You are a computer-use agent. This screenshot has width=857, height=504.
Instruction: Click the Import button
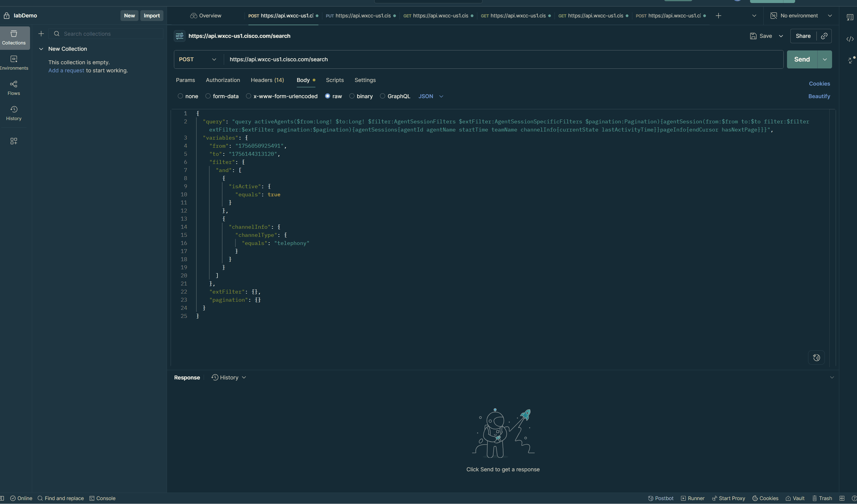coord(152,16)
